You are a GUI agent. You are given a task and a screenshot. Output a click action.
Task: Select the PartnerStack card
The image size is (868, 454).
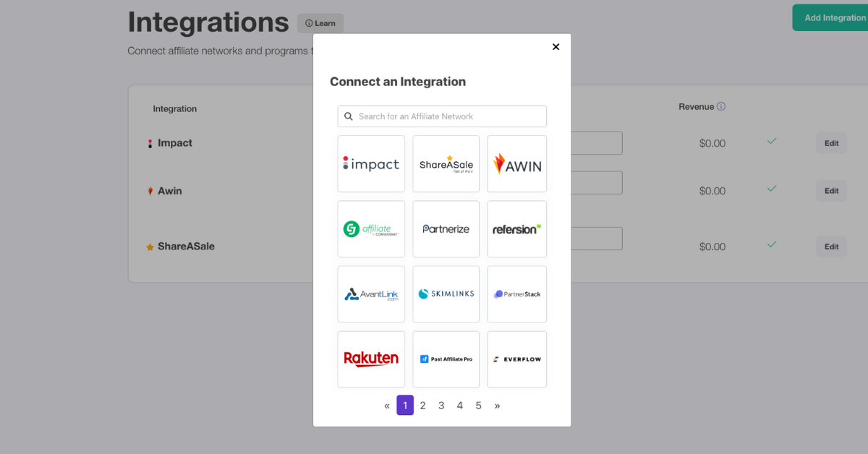[517, 294]
